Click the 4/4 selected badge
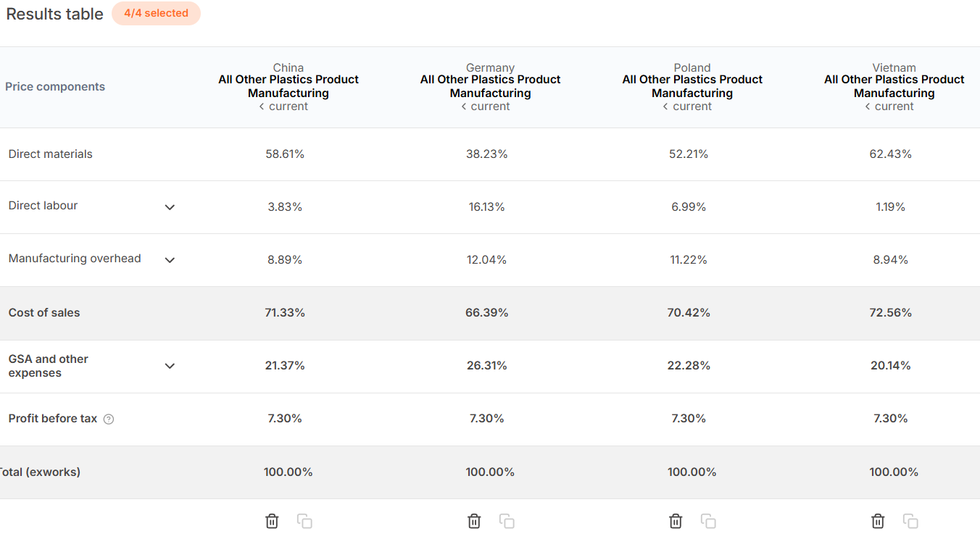 click(156, 13)
